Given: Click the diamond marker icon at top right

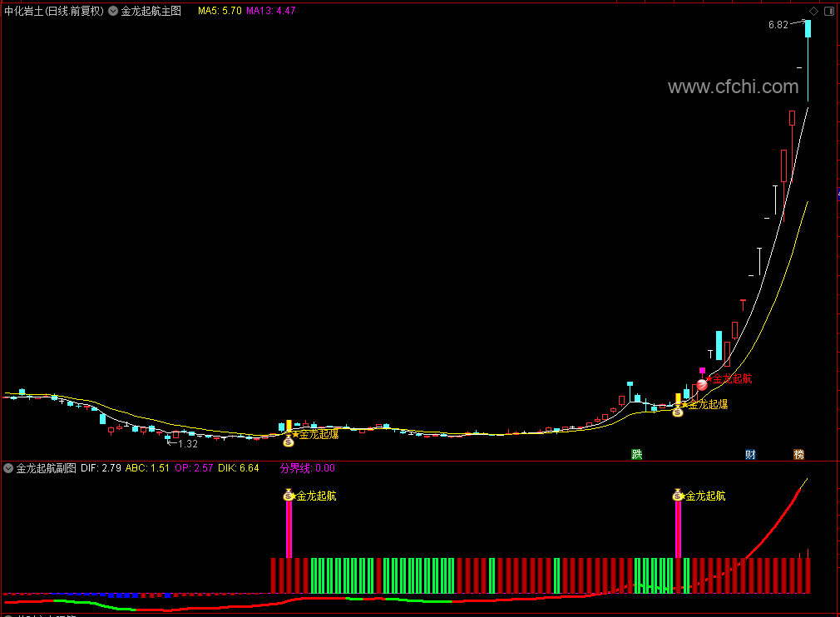Looking at the screenshot, I should click(x=813, y=11).
